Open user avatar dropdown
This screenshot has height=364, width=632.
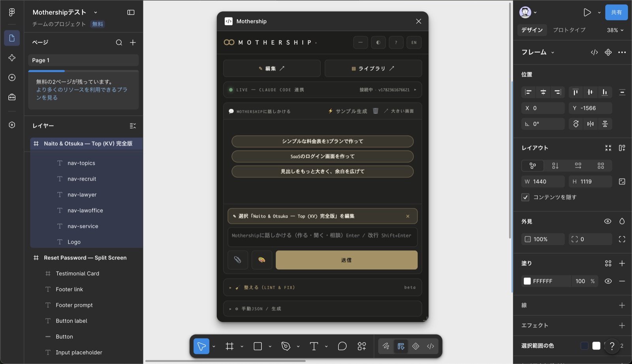(x=528, y=12)
